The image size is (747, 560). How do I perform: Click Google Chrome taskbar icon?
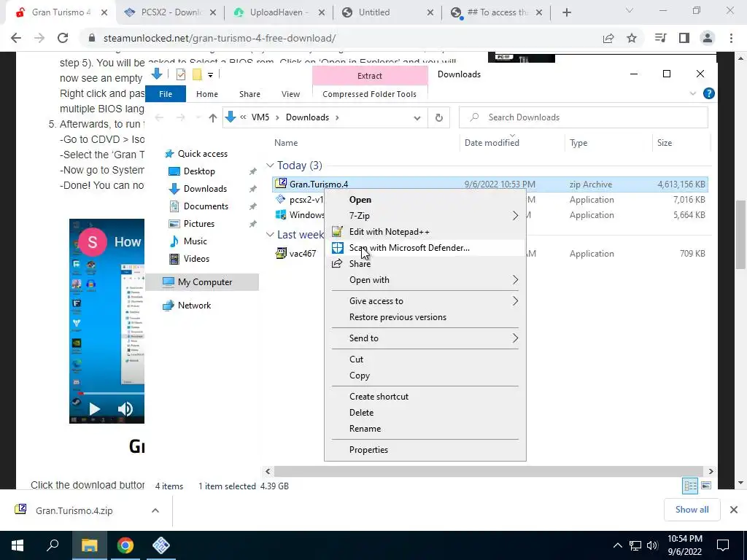(125, 545)
